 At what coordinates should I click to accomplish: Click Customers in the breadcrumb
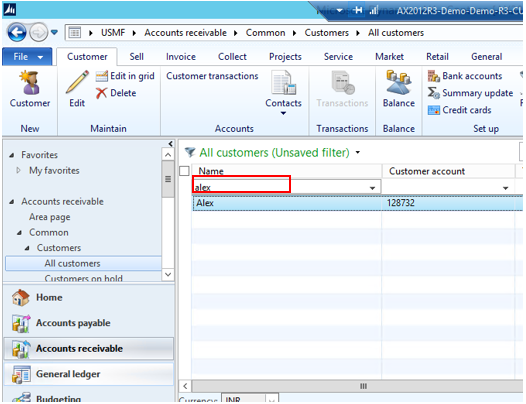327,33
